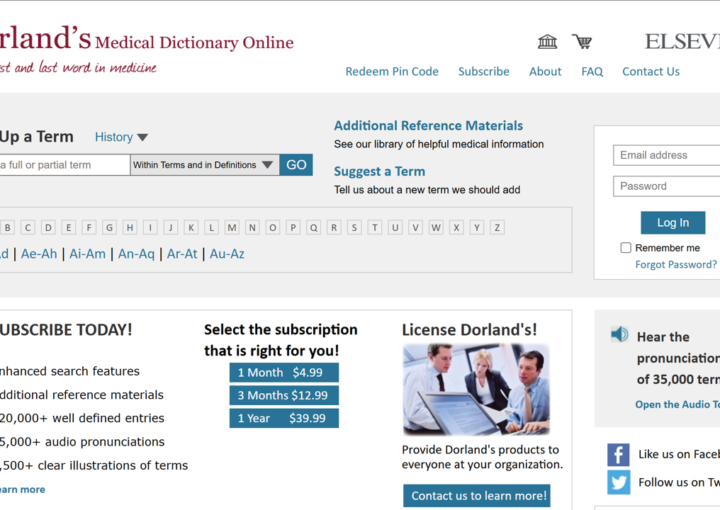Select letter P in alphabet index
The width and height of the screenshot is (720, 510).
(293, 227)
